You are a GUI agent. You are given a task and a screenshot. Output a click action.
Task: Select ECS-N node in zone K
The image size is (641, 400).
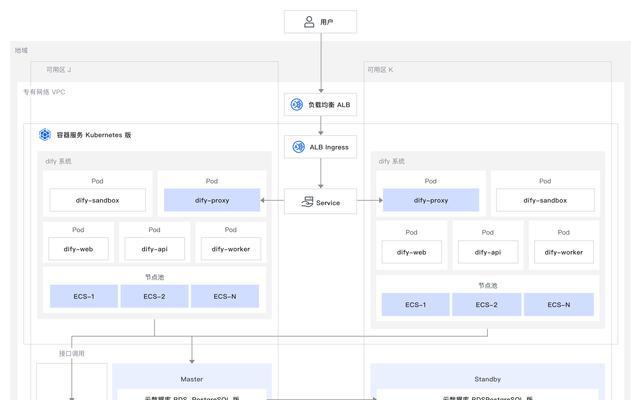tap(559, 304)
